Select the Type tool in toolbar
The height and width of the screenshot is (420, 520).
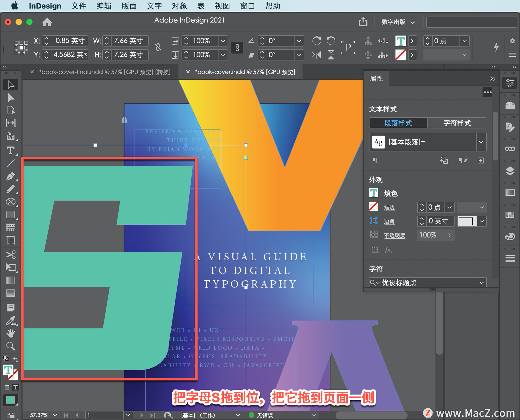11,150
